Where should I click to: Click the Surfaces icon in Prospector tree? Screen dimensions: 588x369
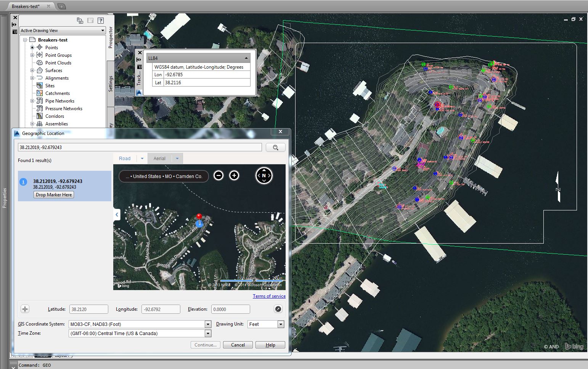39,70
